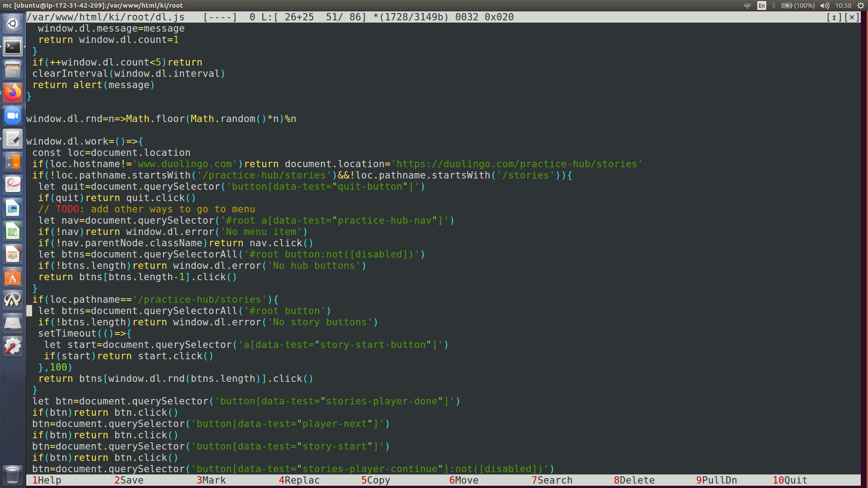Open the Terminal dock icon
This screenshot has width=868, height=488.
13,47
